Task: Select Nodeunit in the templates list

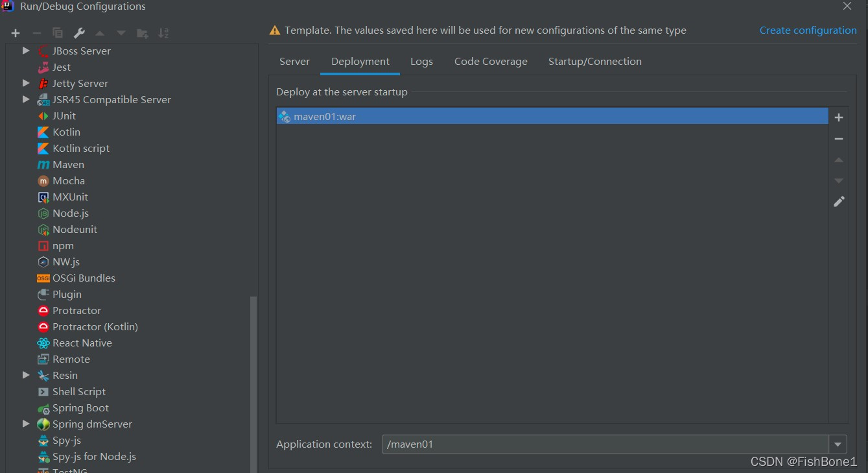Action: (75, 229)
